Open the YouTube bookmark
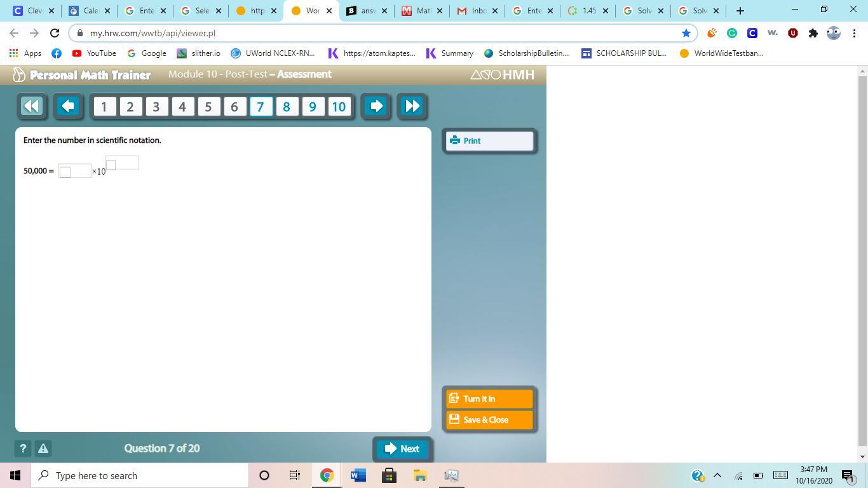Viewport: 868px width, 488px height. tap(94, 53)
